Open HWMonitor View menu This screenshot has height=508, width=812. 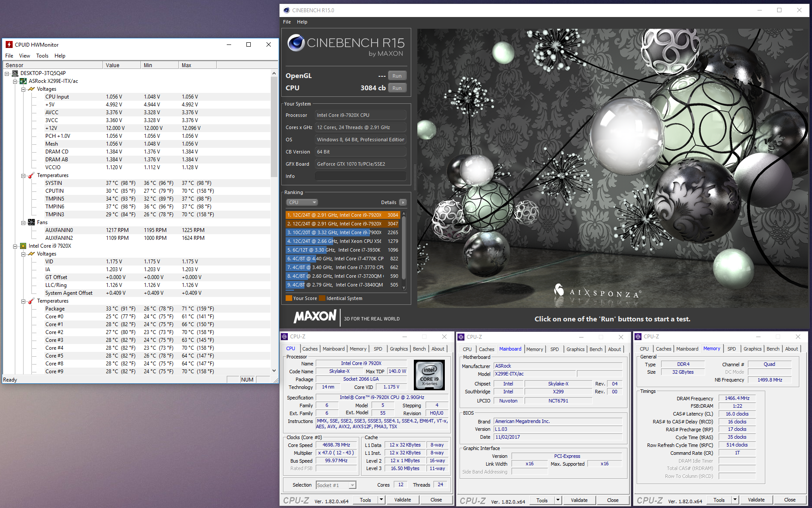point(24,56)
